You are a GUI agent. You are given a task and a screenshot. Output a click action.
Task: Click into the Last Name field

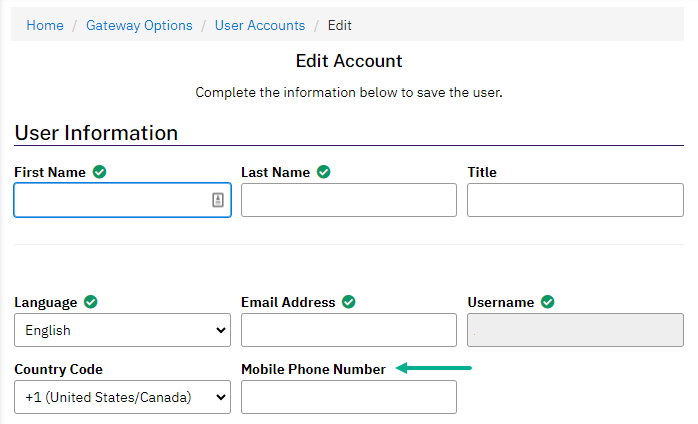click(x=349, y=200)
